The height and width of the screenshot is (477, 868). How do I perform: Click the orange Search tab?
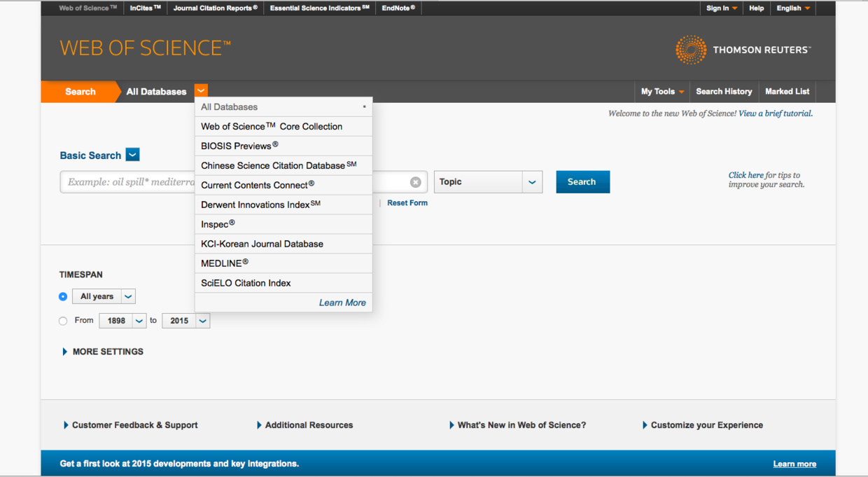pos(79,92)
